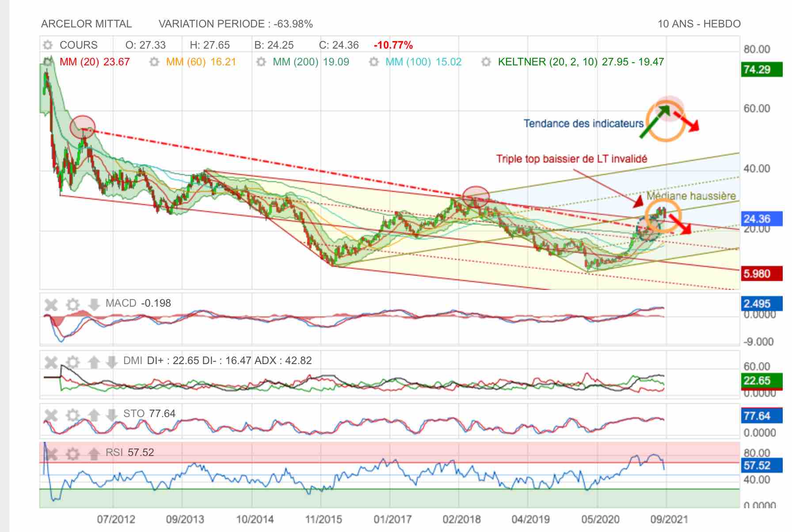Click the MM (100) 15.02 label

click(x=423, y=62)
